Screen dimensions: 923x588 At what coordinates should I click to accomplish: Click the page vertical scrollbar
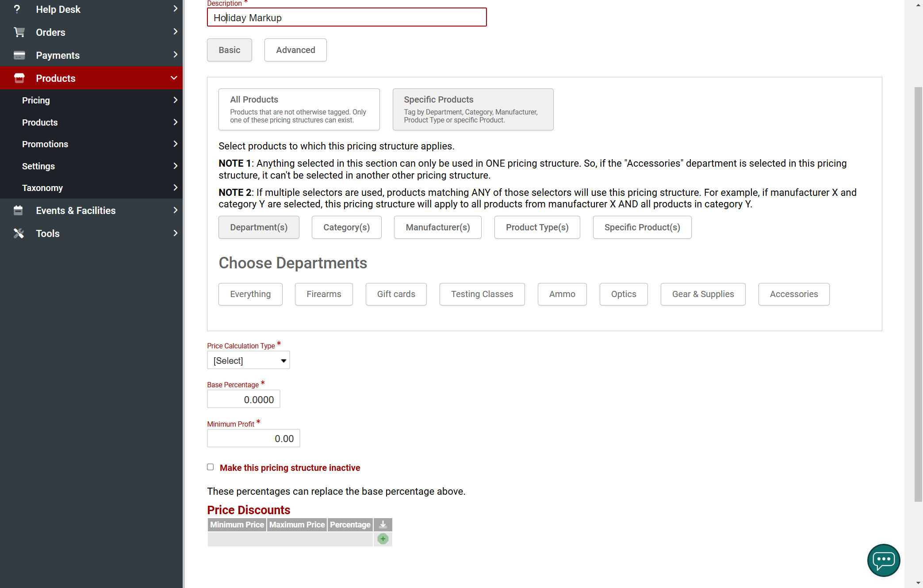[x=918, y=294]
